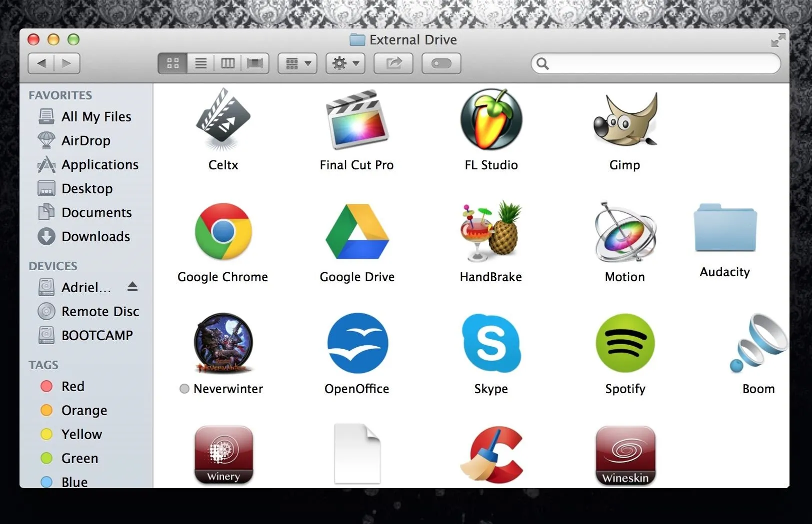Image resolution: width=812 pixels, height=524 pixels.
Task: Select the OpenOffice icon
Action: point(357,343)
